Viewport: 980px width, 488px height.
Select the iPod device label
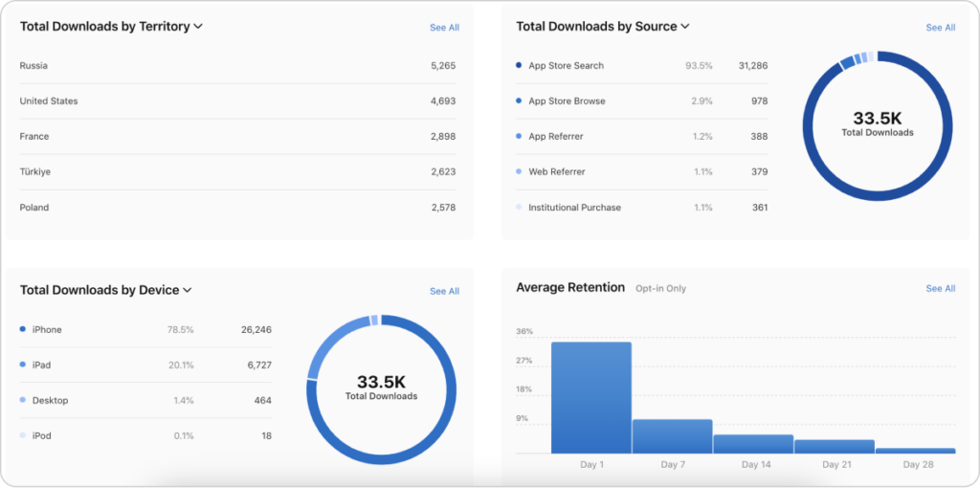tap(42, 436)
